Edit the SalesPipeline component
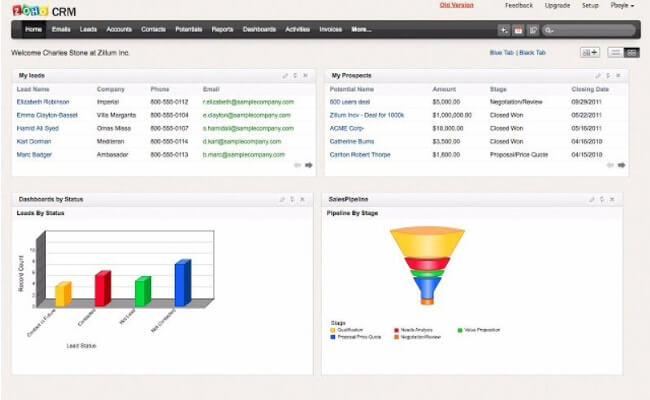The image size is (650, 400). point(592,200)
